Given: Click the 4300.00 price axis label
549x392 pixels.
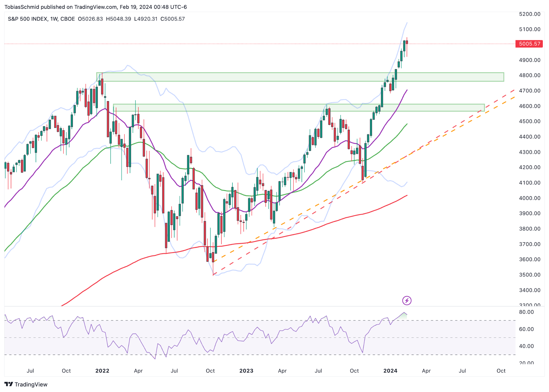Looking at the screenshot, I should tap(530, 152).
